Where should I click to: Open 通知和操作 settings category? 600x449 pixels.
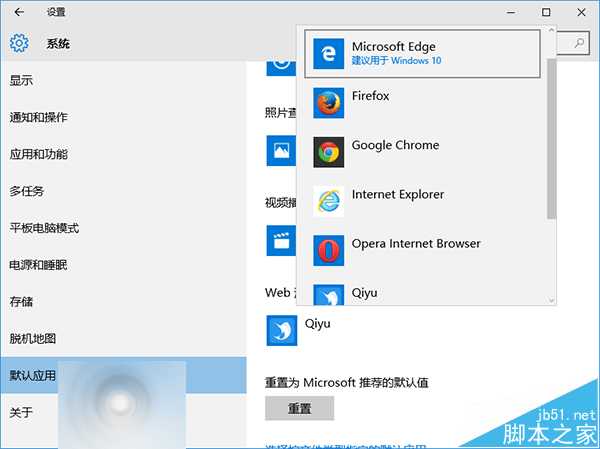pos(123,117)
